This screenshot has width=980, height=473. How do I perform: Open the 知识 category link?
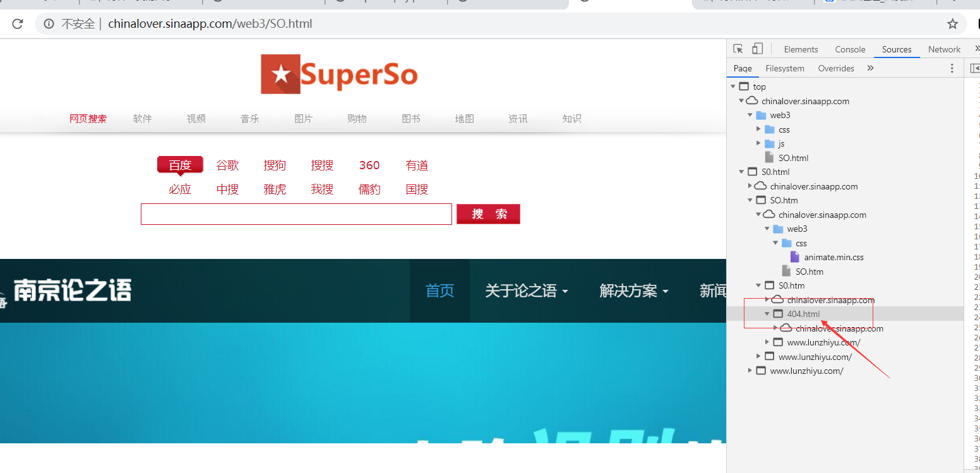pos(572,119)
